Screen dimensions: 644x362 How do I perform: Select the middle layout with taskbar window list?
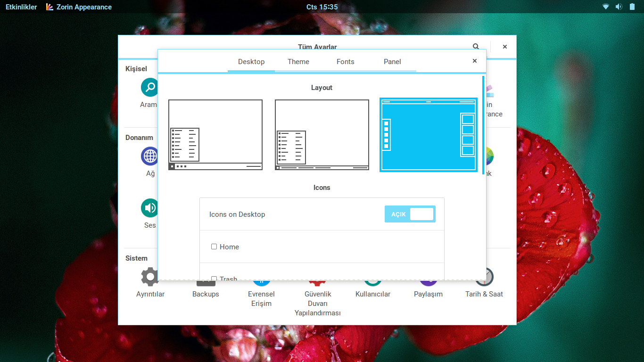pos(322,135)
